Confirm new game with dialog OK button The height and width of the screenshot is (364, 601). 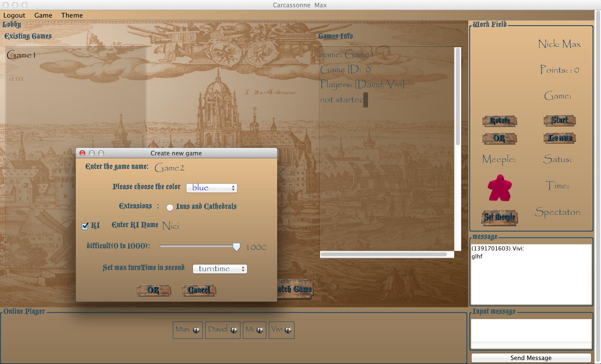(x=153, y=290)
